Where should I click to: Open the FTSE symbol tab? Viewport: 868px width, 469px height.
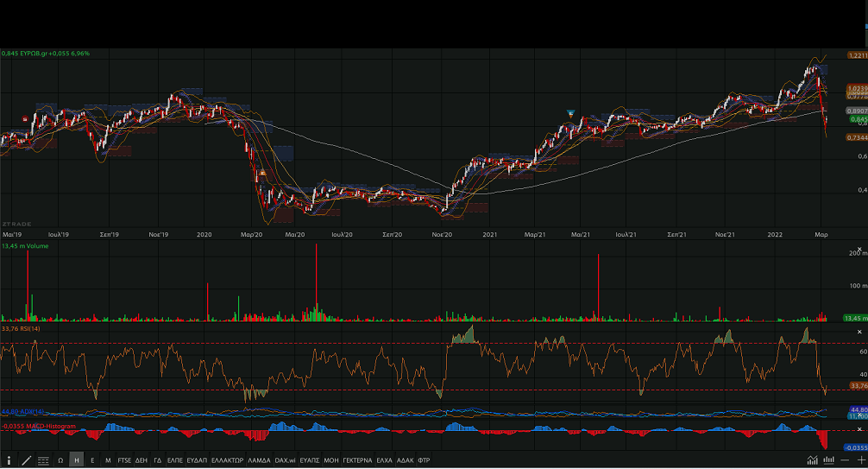tap(124, 460)
